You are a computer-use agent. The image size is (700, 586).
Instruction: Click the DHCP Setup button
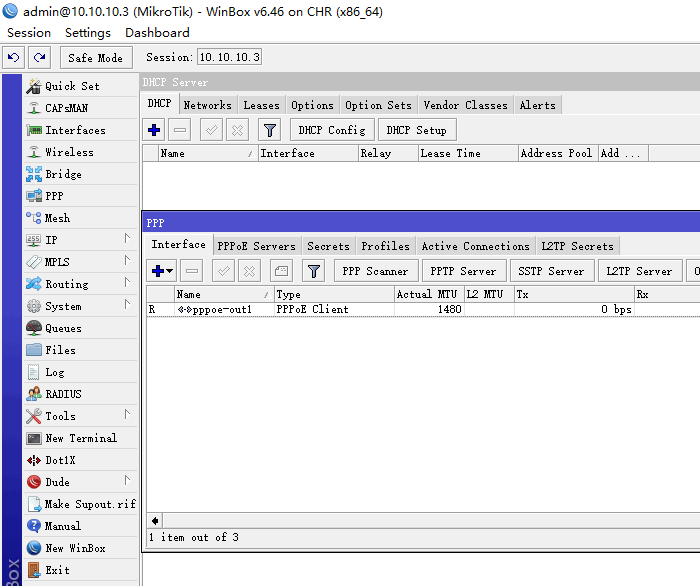(417, 130)
